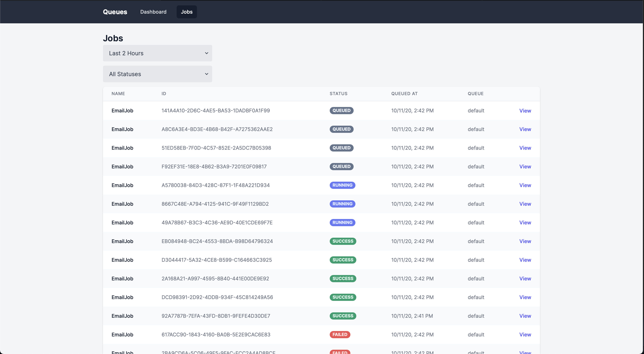Open the Last 2 Hours dropdown

(157, 53)
